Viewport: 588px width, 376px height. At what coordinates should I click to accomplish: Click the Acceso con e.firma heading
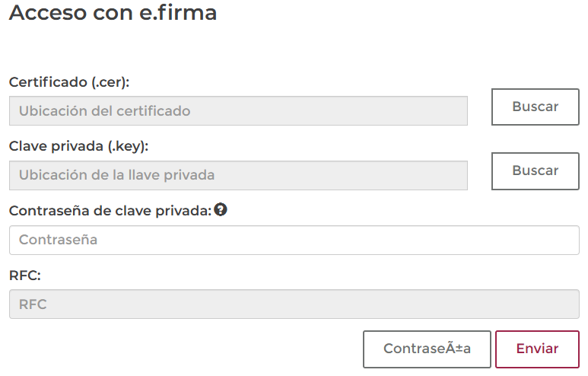(113, 13)
